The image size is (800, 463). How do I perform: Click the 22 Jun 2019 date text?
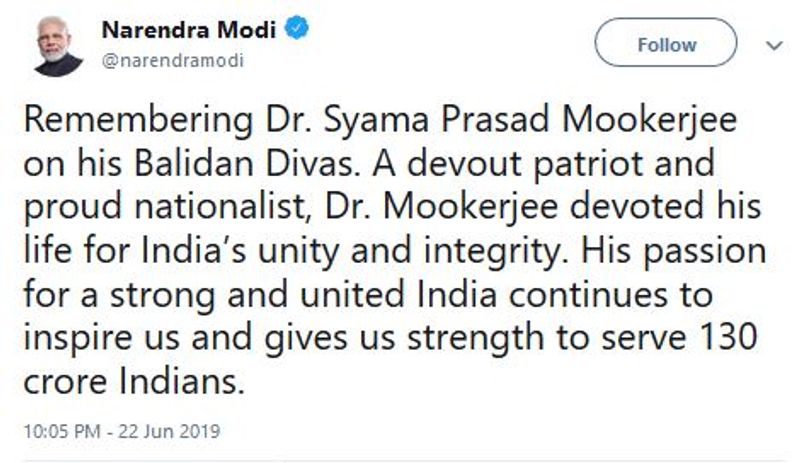click(x=169, y=431)
